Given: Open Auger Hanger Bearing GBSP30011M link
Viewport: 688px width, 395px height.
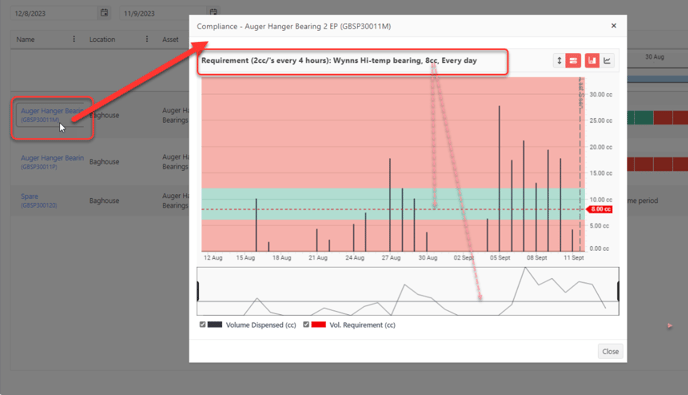Looking at the screenshot, I should tap(52, 115).
